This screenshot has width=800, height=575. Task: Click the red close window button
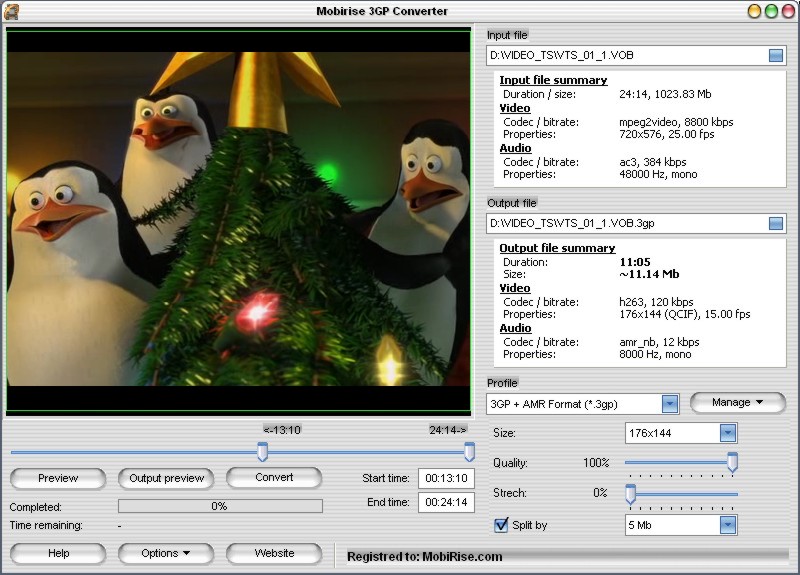coord(788,11)
